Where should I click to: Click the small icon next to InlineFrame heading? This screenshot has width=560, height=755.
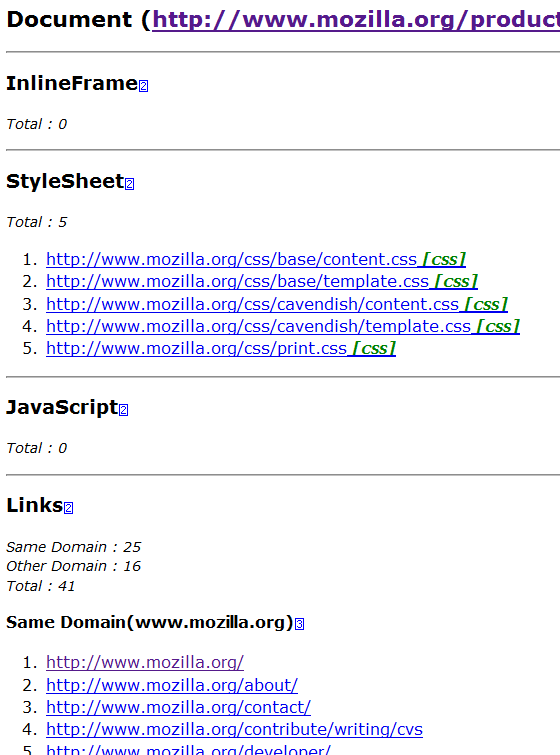click(143, 86)
